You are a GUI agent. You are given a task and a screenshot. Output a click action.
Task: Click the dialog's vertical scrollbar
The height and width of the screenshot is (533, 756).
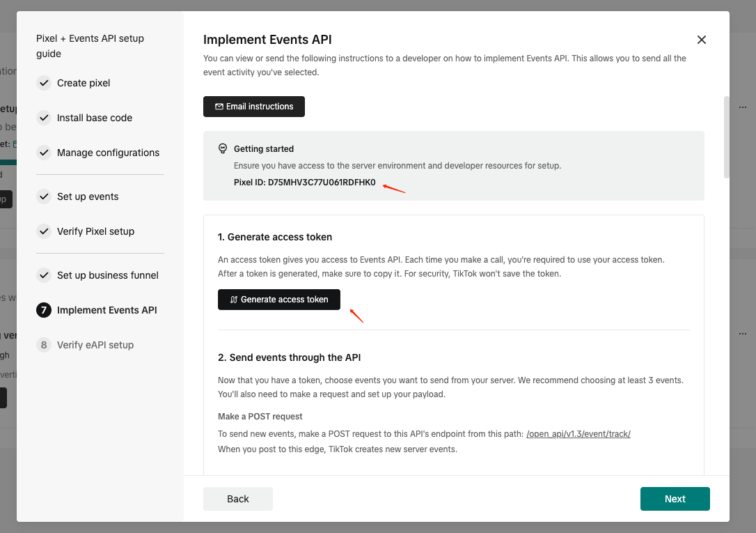[726, 137]
